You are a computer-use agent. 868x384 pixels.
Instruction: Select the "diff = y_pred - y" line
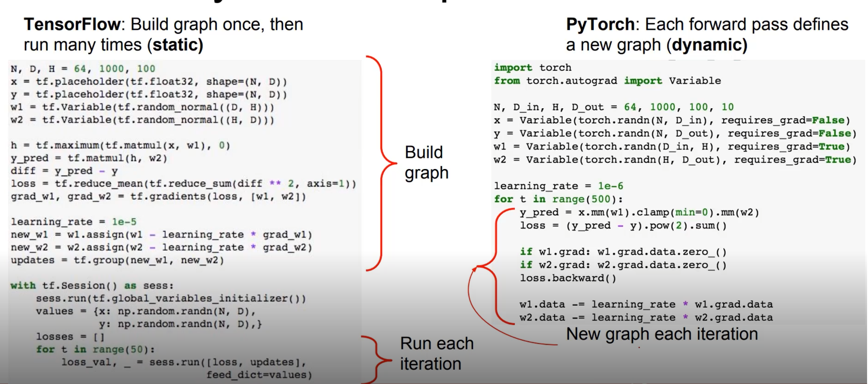(64, 171)
